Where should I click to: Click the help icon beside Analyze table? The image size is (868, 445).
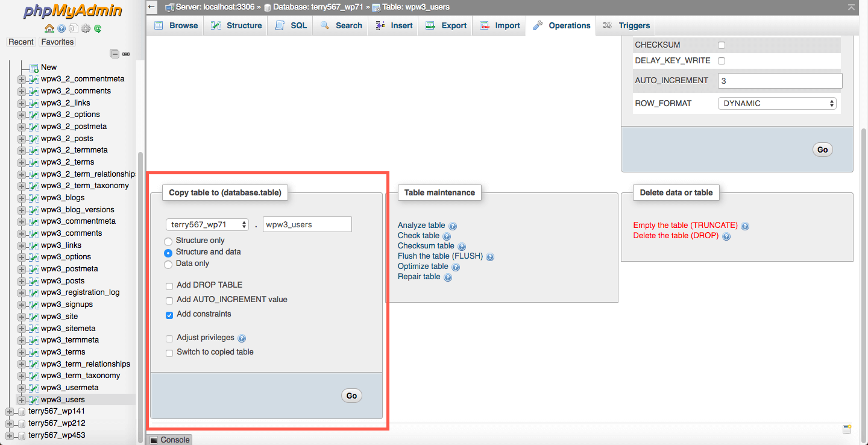tap(453, 226)
